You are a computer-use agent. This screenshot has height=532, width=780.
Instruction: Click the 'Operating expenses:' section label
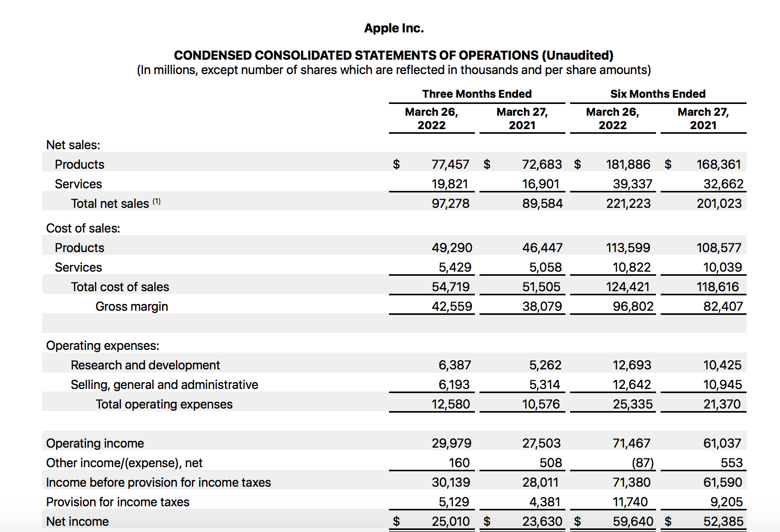pos(102,346)
